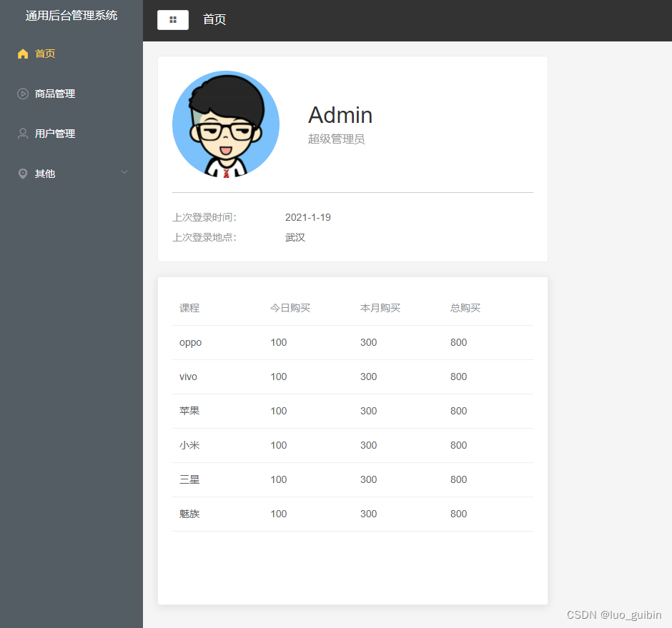The image size is (672, 628).
Task: Select the home icon beside 首页
Action: (22, 54)
